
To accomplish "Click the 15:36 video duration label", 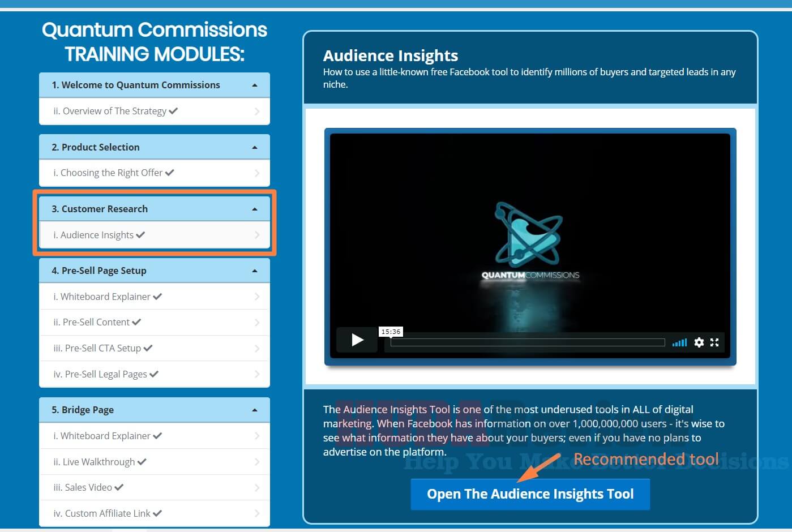I will coord(391,332).
